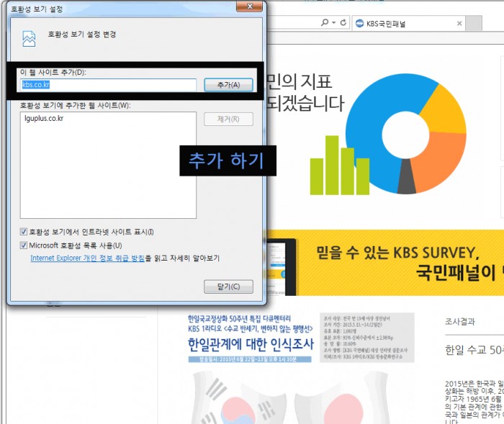Click the KBS favicon on the tab
The height and width of the screenshot is (424, 504).
pos(359,23)
